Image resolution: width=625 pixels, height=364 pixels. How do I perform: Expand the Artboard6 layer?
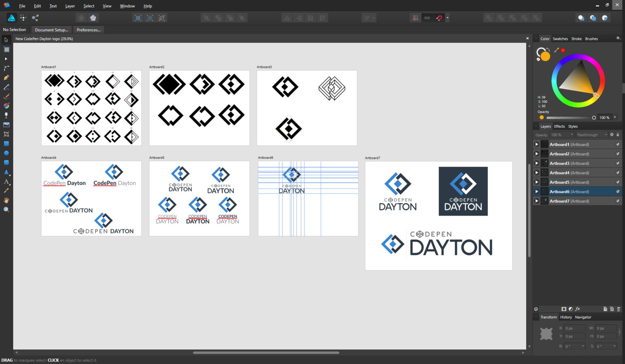pyautogui.click(x=537, y=192)
